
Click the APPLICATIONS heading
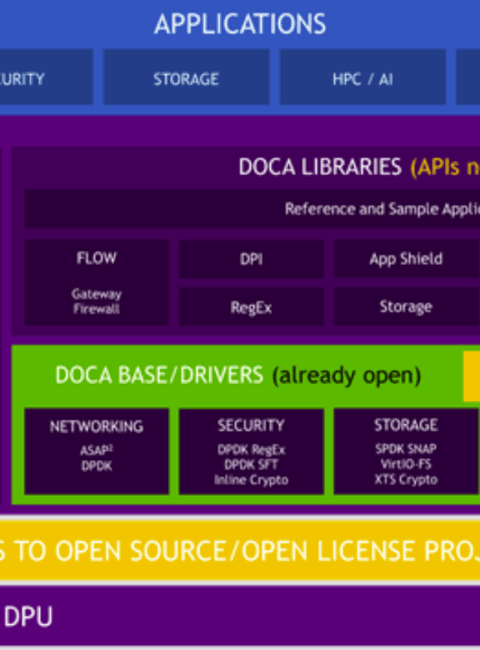240,24
